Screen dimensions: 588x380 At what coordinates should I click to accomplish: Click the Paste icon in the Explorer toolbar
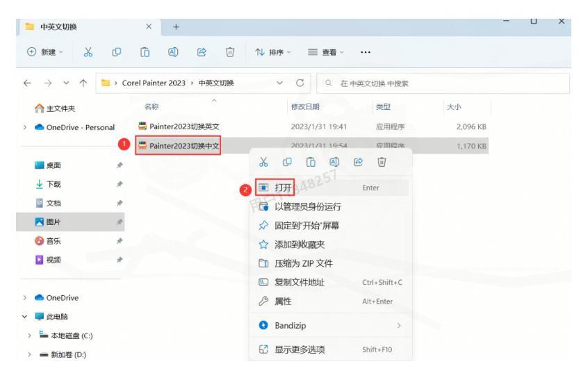click(145, 52)
